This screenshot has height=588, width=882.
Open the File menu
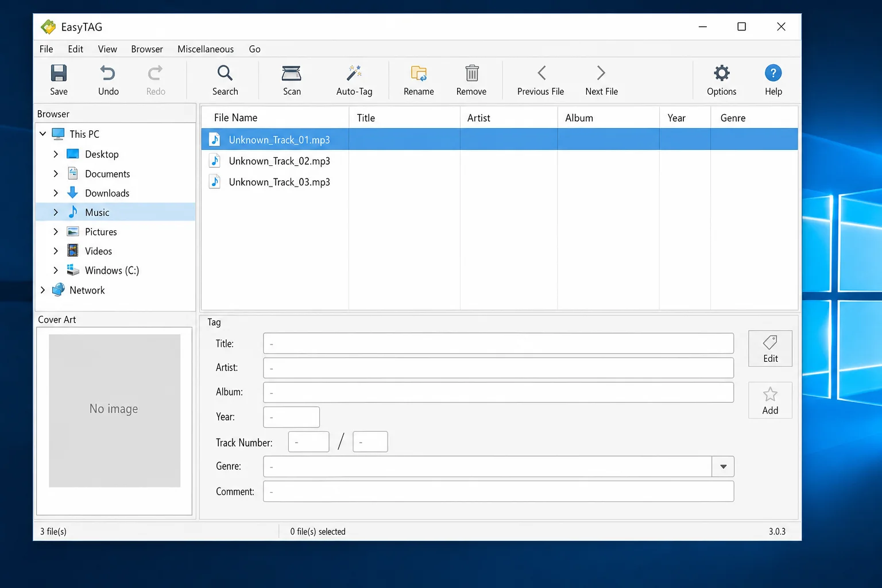tap(46, 49)
